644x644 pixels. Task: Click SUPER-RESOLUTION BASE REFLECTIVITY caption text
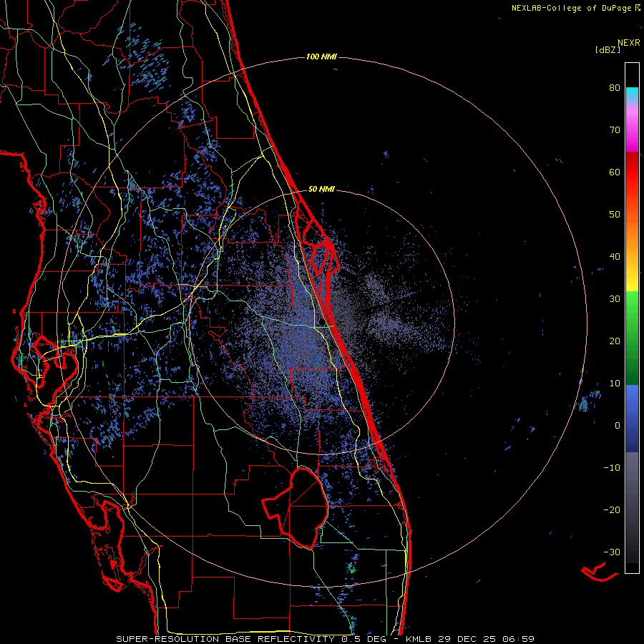(x=225, y=639)
